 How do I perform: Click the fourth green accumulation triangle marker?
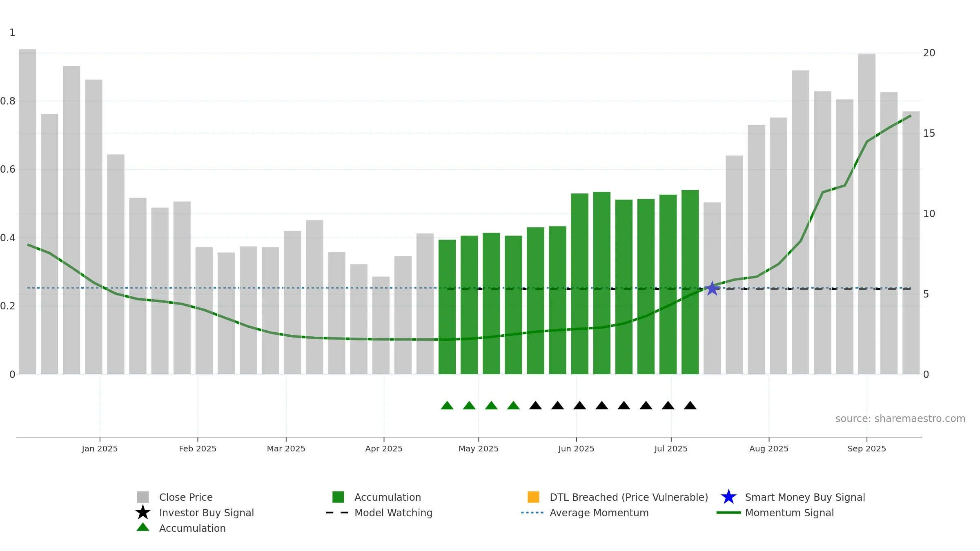(513, 405)
